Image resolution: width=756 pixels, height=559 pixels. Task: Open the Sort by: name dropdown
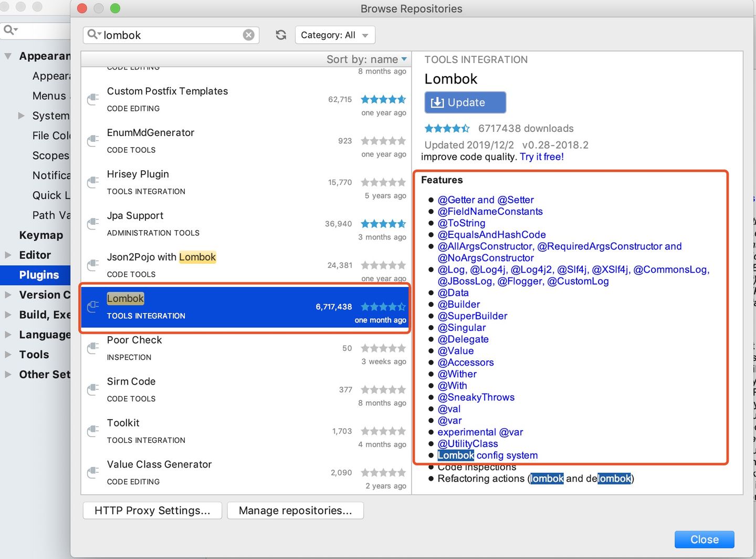pyautogui.click(x=366, y=59)
